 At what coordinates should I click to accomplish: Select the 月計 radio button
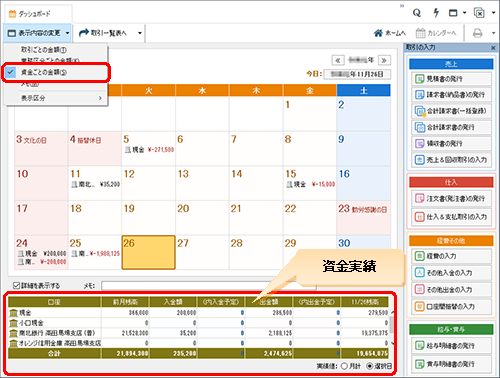click(x=344, y=366)
